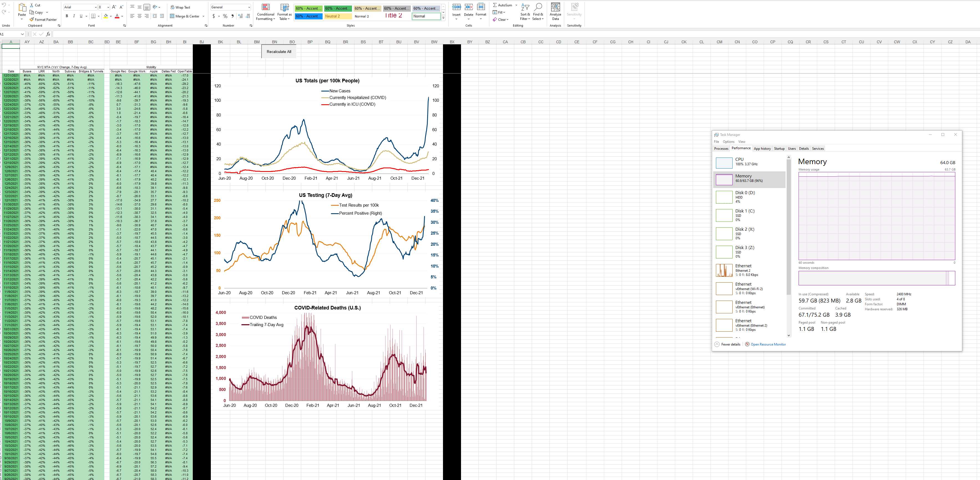Click the Merge & Center icon

click(x=172, y=16)
